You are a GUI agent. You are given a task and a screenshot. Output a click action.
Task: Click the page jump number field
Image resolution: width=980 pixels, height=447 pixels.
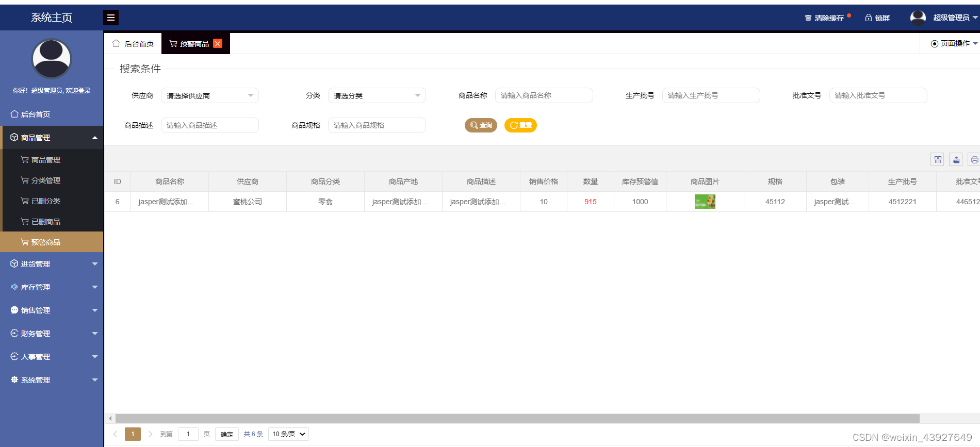coord(188,434)
